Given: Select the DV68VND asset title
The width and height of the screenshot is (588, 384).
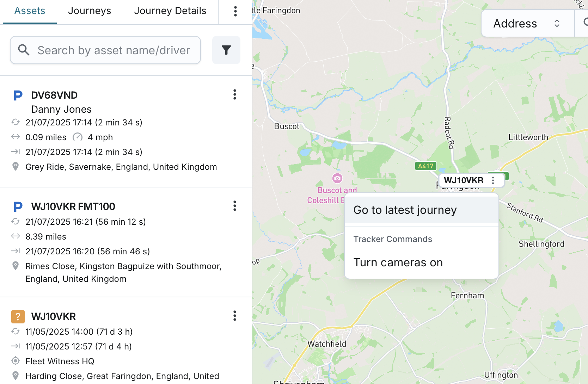Looking at the screenshot, I should [54, 95].
